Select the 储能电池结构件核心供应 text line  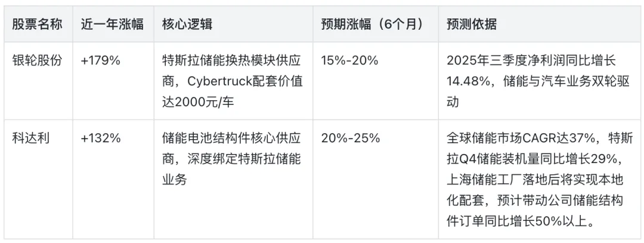(x=231, y=138)
